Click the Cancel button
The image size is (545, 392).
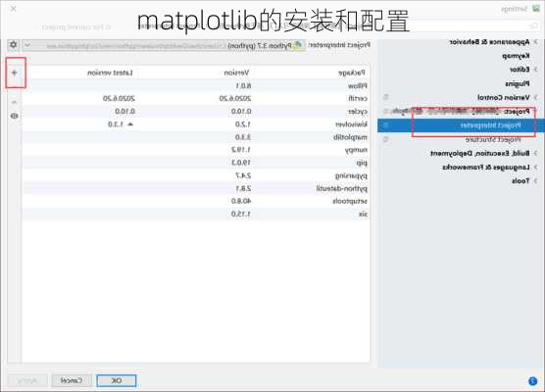click(72, 381)
